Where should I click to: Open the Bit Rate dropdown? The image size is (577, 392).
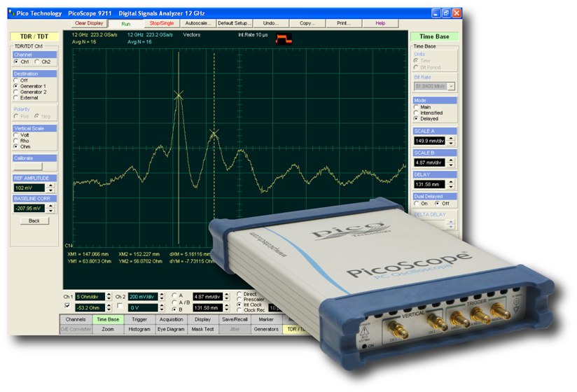tap(452, 86)
